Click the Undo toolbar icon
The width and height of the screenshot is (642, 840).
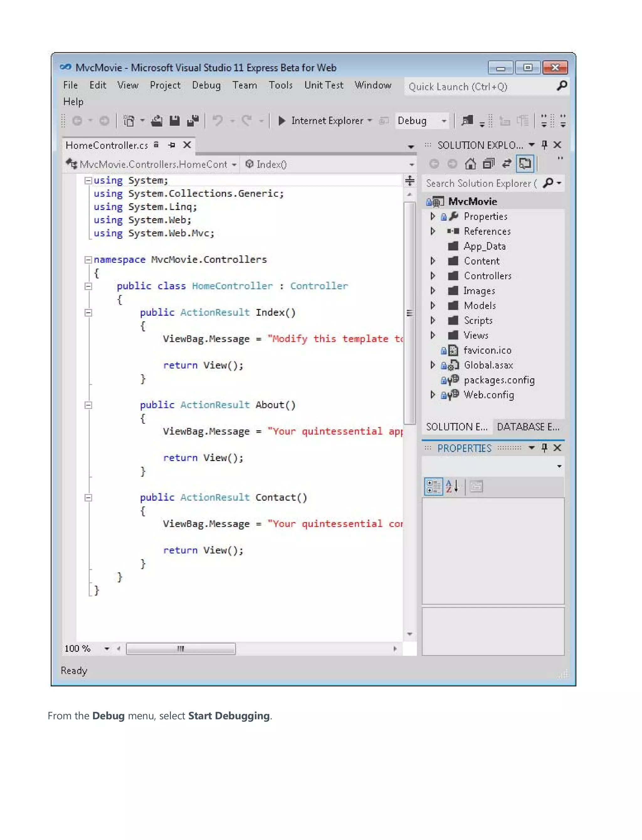pyautogui.click(x=218, y=121)
